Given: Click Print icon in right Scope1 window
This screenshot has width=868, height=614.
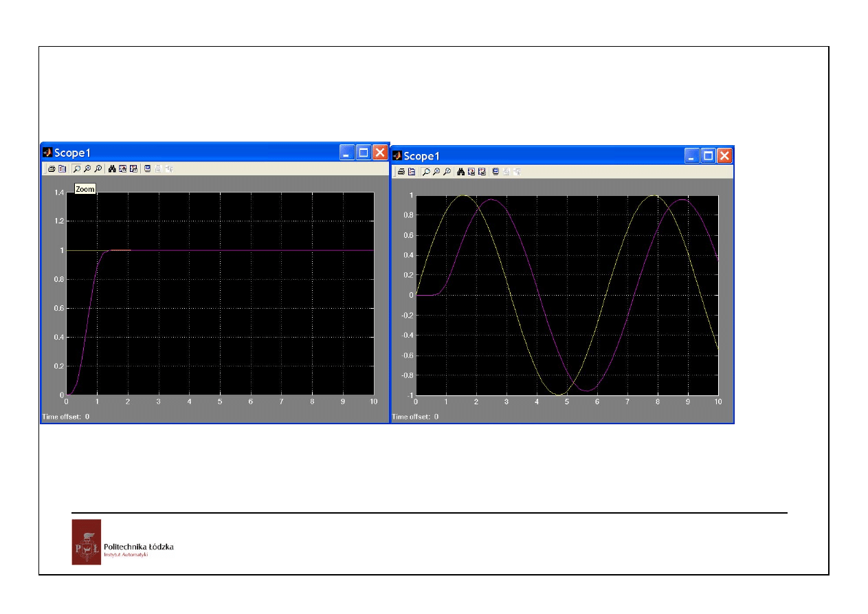Looking at the screenshot, I should tap(401, 172).
